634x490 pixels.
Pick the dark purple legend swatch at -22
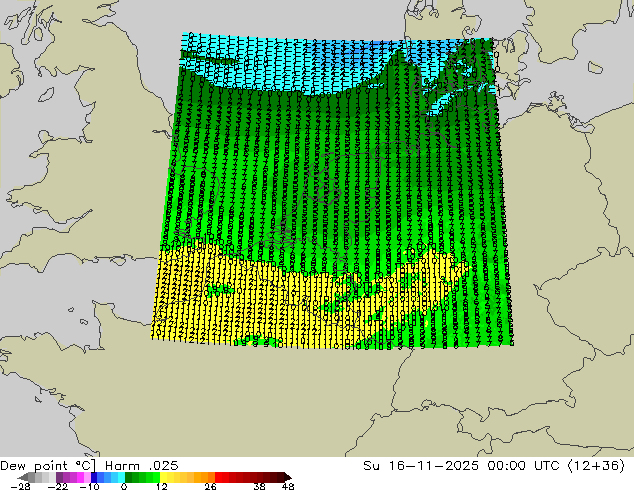(59, 477)
